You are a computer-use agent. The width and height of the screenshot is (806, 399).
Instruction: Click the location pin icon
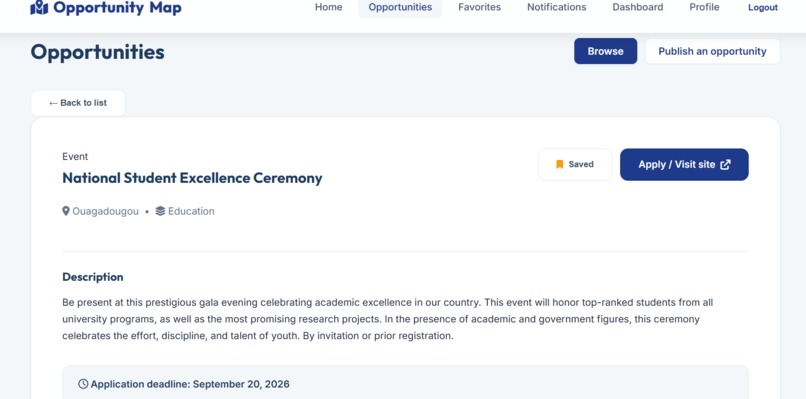point(66,211)
